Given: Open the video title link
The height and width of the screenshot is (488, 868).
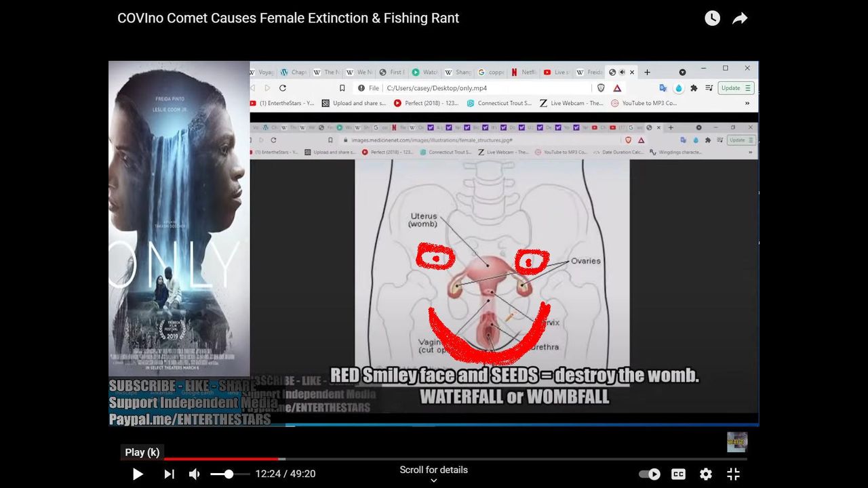Looking at the screenshot, I should click(x=288, y=18).
